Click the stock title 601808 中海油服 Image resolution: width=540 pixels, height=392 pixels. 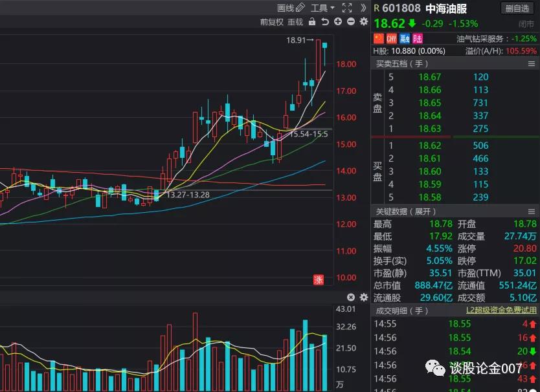(424, 8)
